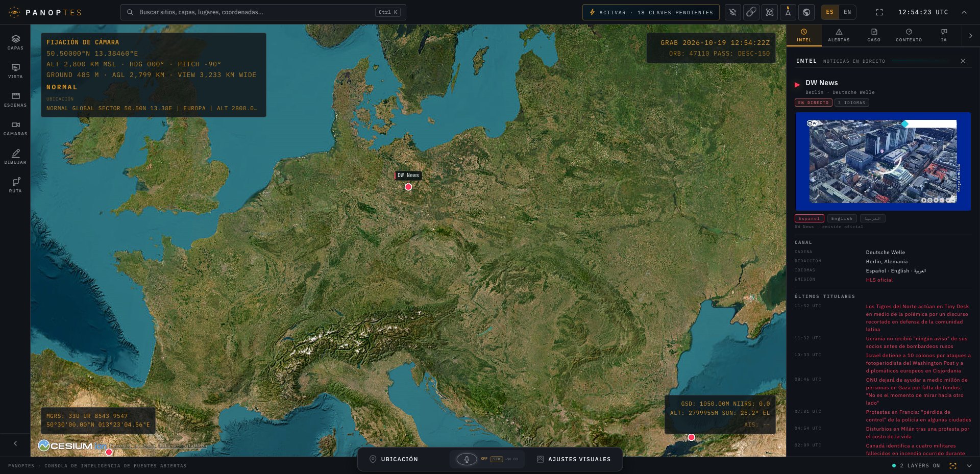The image size is (980, 474).
Task: Switch to the Contexto tab
Action: [909, 35]
